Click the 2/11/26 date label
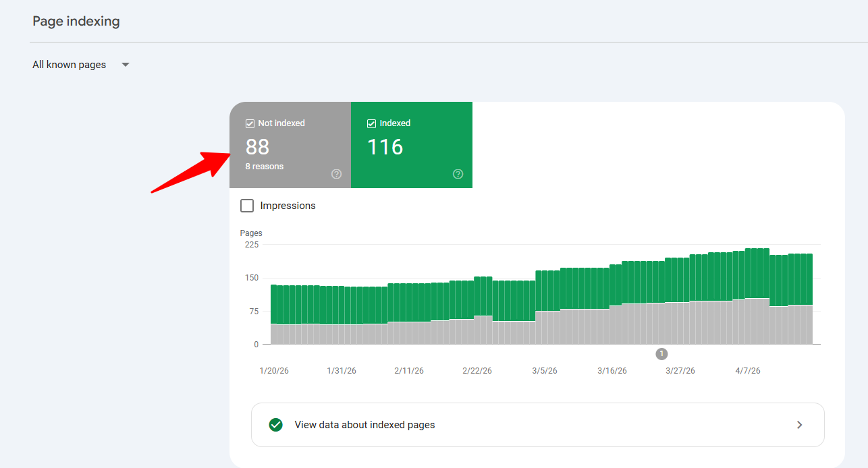The width and height of the screenshot is (868, 468). click(409, 371)
